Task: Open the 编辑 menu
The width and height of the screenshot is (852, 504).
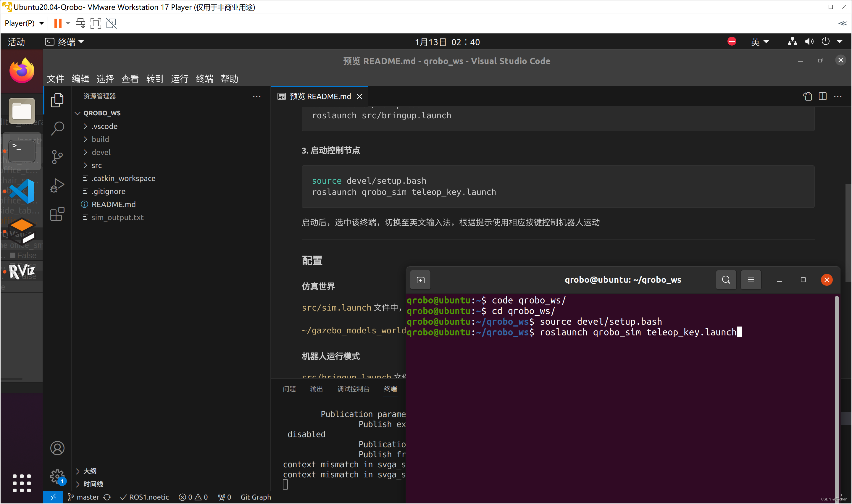Action: [80, 79]
